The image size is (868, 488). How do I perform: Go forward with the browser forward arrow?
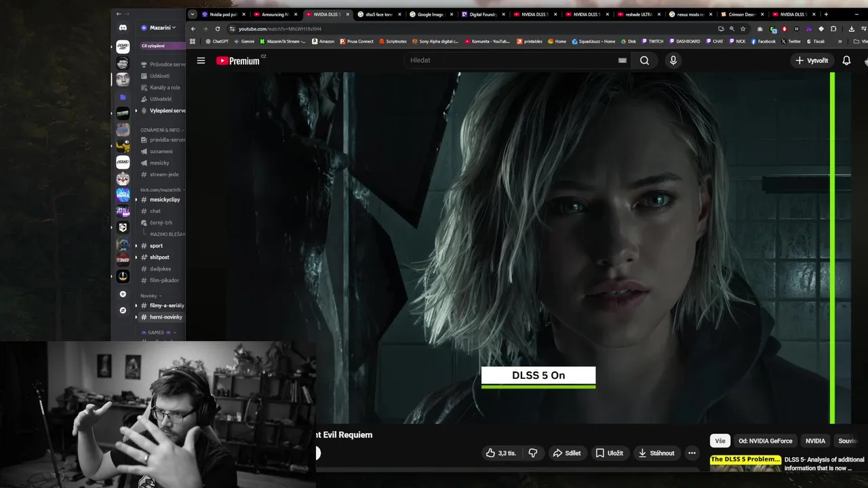205,28
